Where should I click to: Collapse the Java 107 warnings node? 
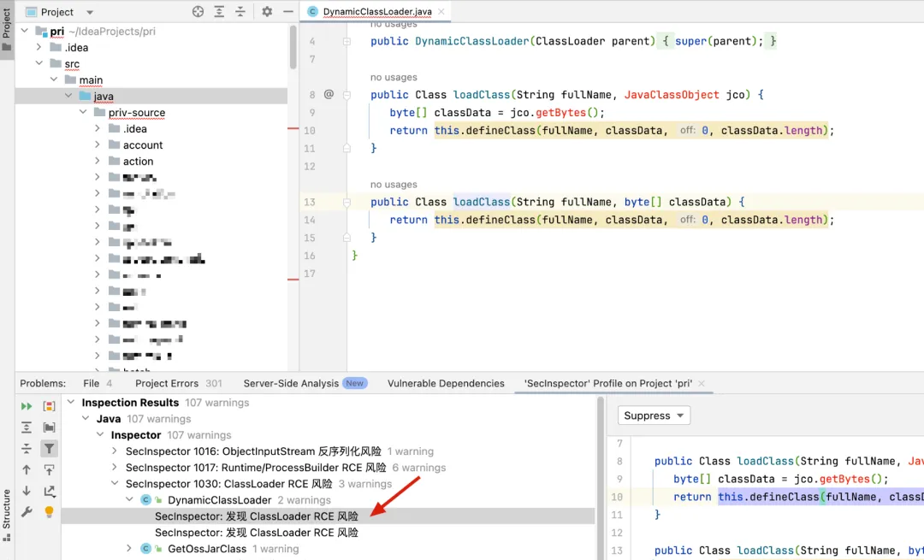pyautogui.click(x=86, y=419)
